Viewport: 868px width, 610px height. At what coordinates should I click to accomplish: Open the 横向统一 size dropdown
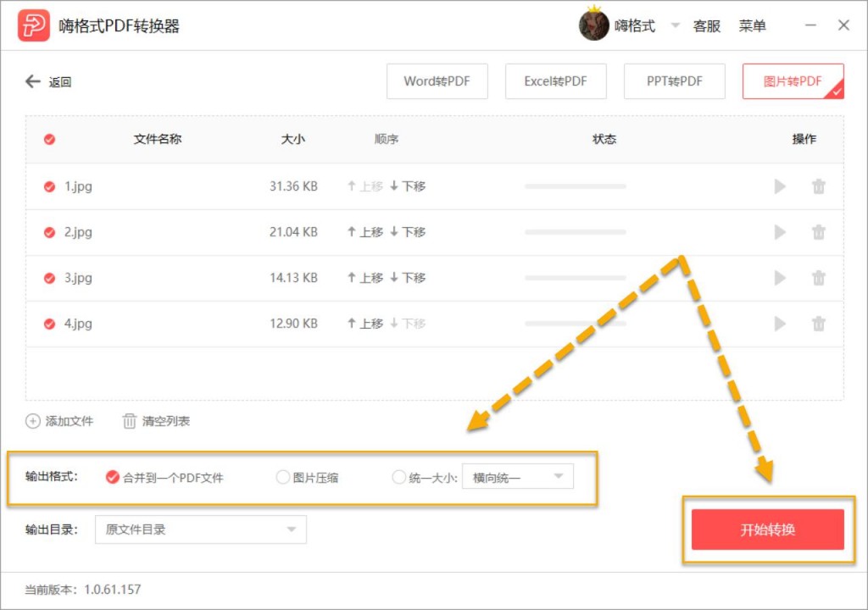pyautogui.click(x=518, y=477)
